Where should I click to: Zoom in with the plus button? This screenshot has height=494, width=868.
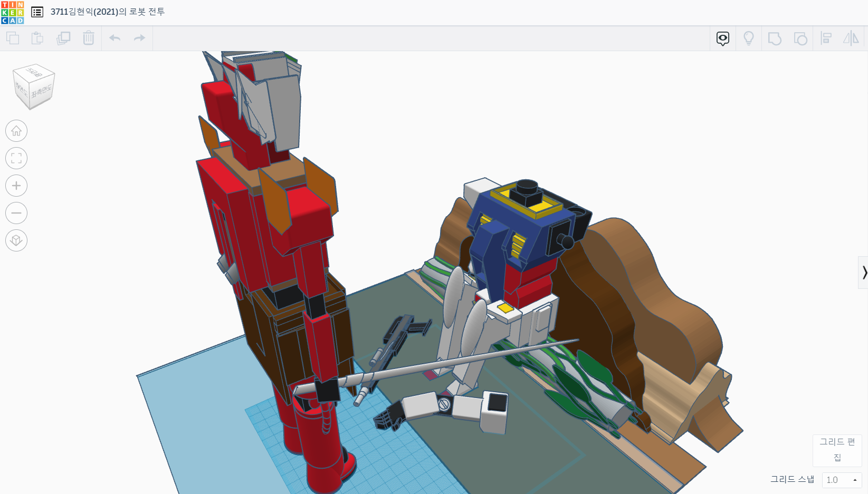pos(16,186)
